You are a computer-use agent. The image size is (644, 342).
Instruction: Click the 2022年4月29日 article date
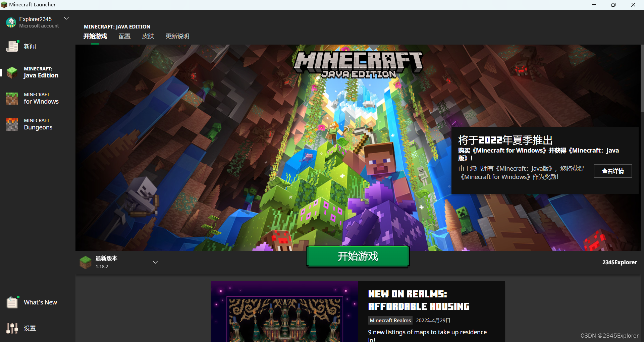coord(433,320)
